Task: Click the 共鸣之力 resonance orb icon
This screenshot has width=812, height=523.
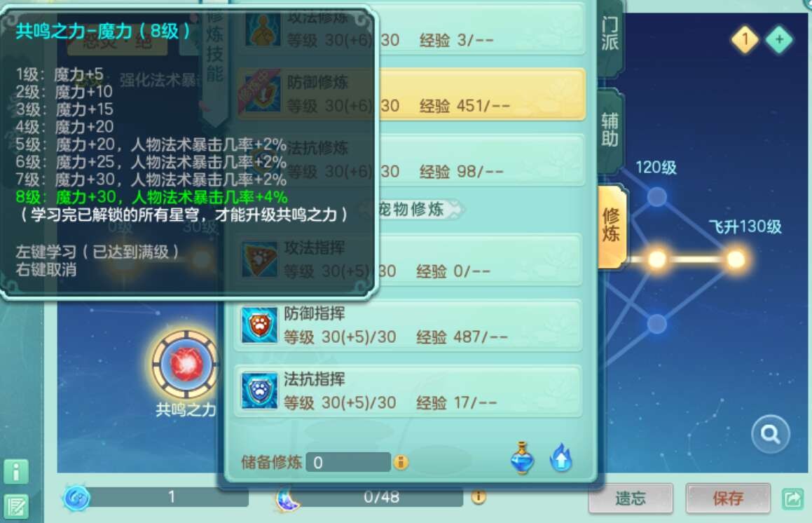Action: coord(185,365)
